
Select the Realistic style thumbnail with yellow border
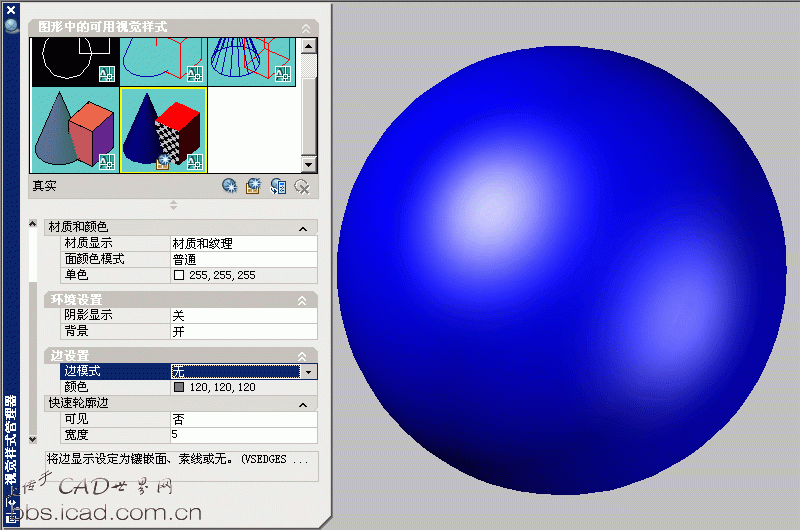pos(163,129)
